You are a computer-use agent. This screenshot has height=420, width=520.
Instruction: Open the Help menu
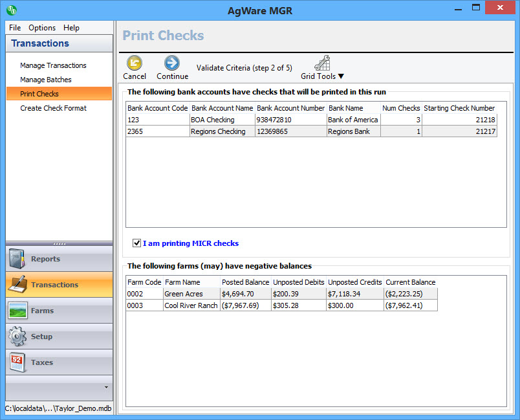tap(71, 28)
